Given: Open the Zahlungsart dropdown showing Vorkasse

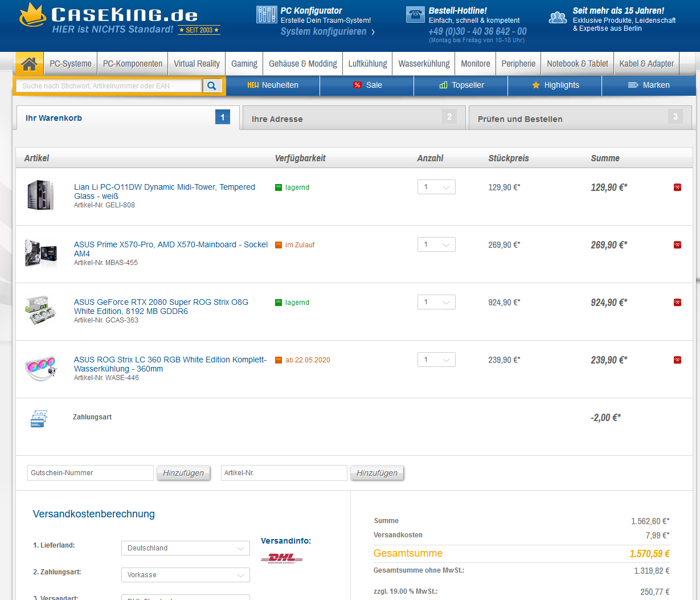Looking at the screenshot, I should pos(186,575).
